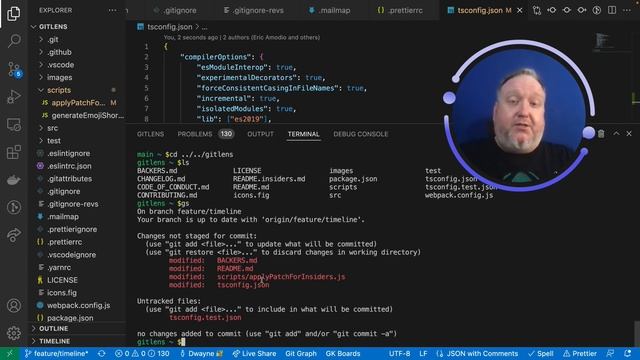Click the compare changes icon in editor toolbar

point(537,10)
